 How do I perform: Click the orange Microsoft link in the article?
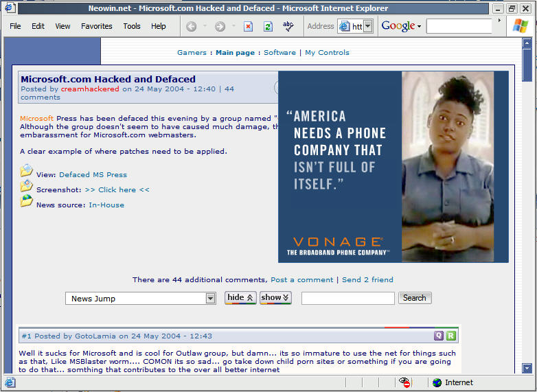click(36, 119)
